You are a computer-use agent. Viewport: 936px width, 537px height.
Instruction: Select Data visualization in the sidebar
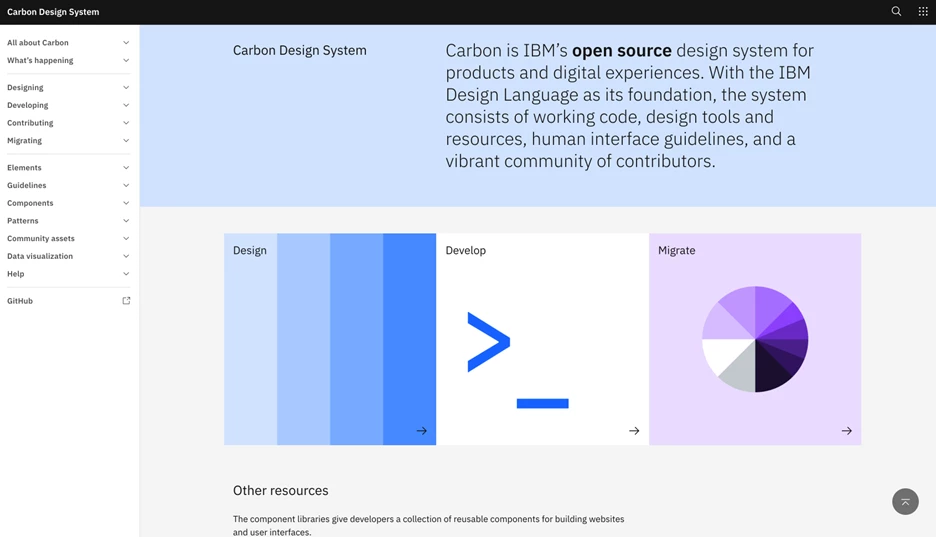coord(40,256)
